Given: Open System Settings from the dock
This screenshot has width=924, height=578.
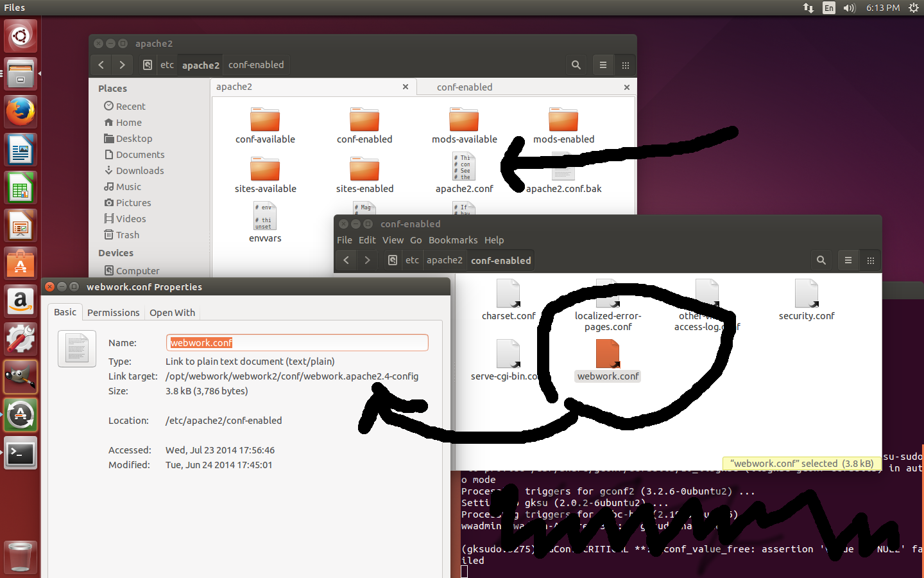Looking at the screenshot, I should (x=21, y=339).
